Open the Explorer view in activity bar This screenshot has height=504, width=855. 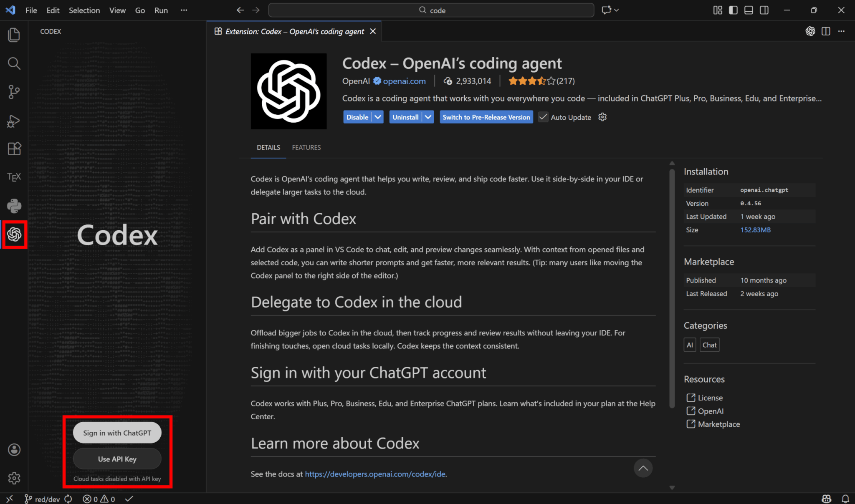14,35
